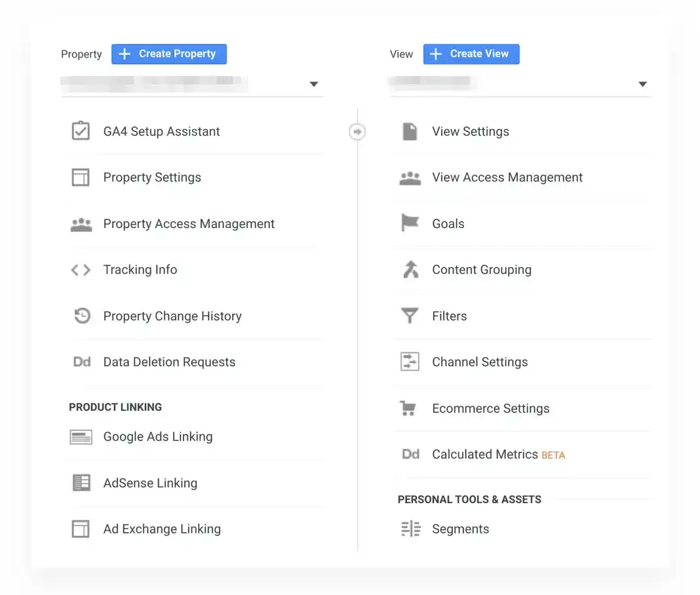Click the Create Property button
Viewport: 700px width, 595px height.
tap(169, 54)
